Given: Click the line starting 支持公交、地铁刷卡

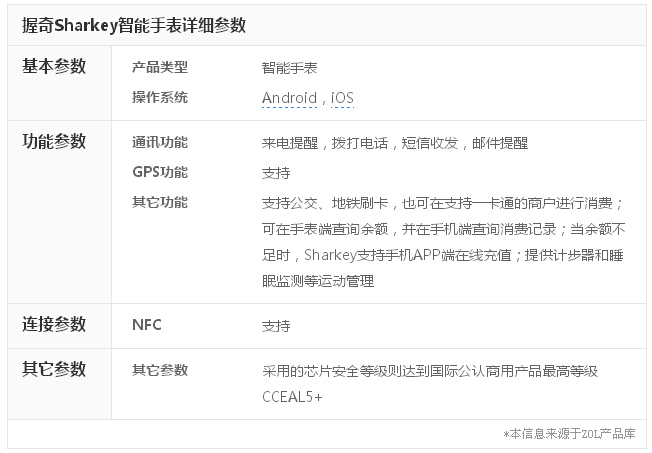Looking at the screenshot, I should [443, 203].
